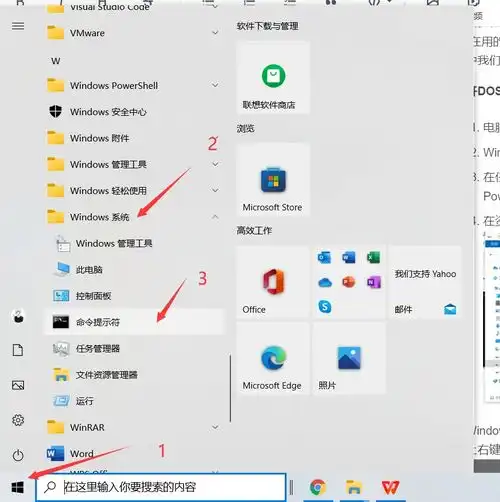The height and width of the screenshot is (502, 500).
Task: Click the Power icon in Start sidebar
Action: coord(18,455)
